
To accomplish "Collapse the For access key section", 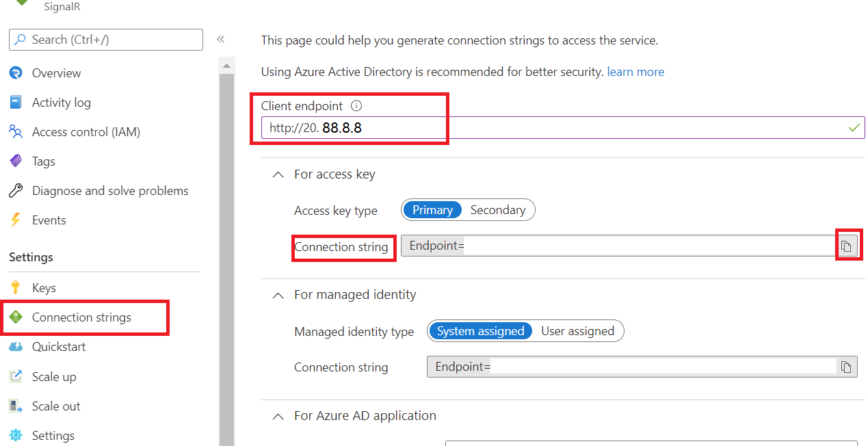I will coord(278,174).
